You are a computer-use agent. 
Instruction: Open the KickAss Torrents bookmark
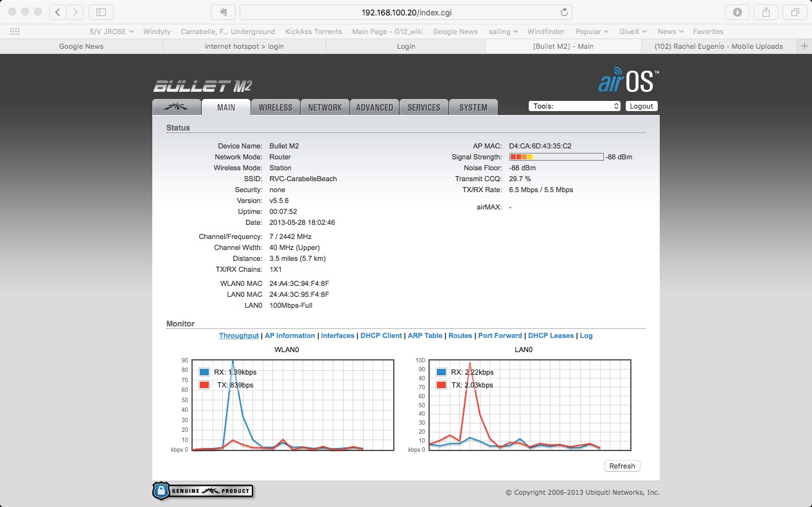tap(313, 31)
